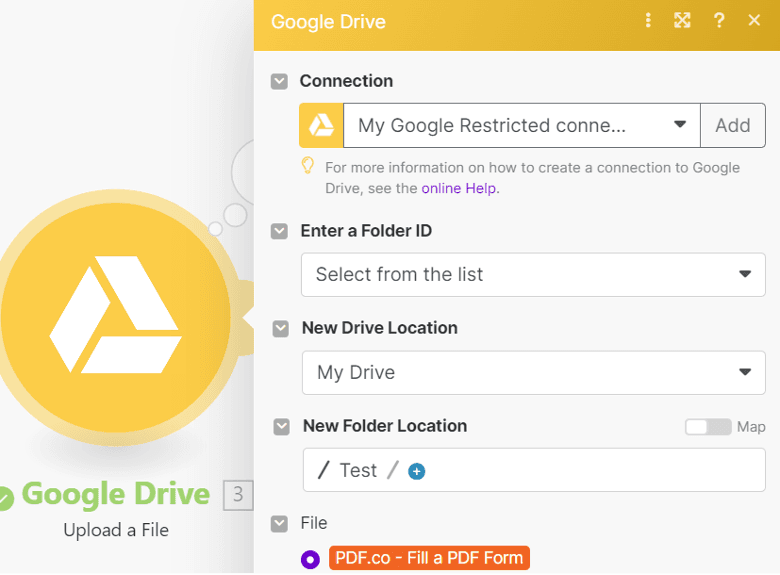
Task: Click the Add connection button
Action: click(733, 125)
